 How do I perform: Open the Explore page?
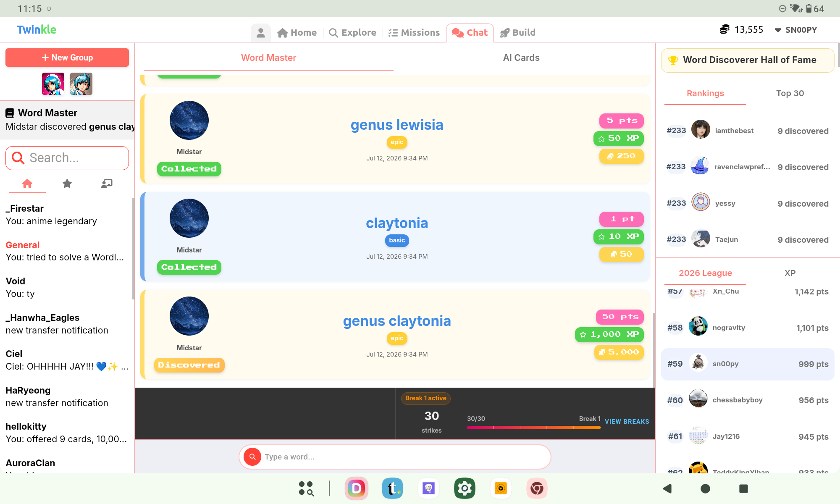pos(352,33)
